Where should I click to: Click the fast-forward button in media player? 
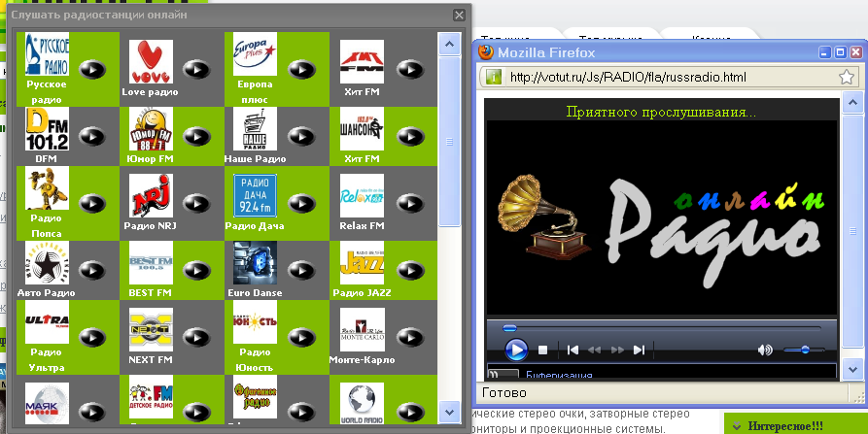pyautogui.click(x=617, y=350)
